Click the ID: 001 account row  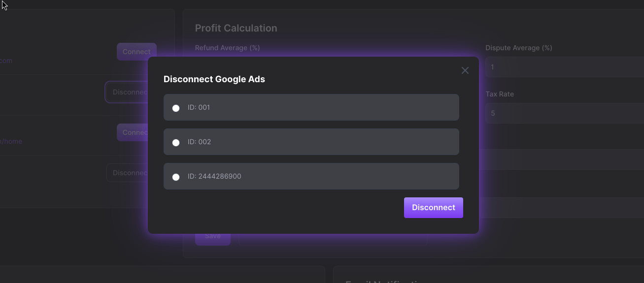(311, 107)
